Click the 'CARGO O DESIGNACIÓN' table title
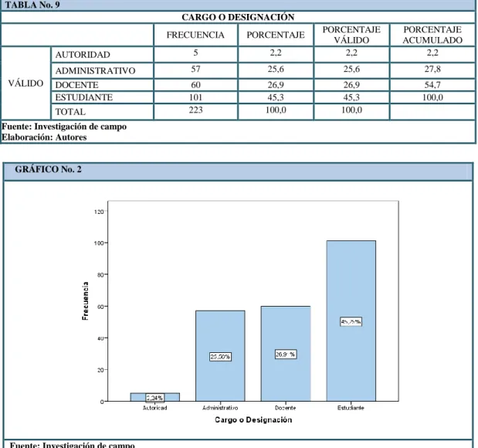The width and height of the screenshot is (478, 448). coord(238,17)
